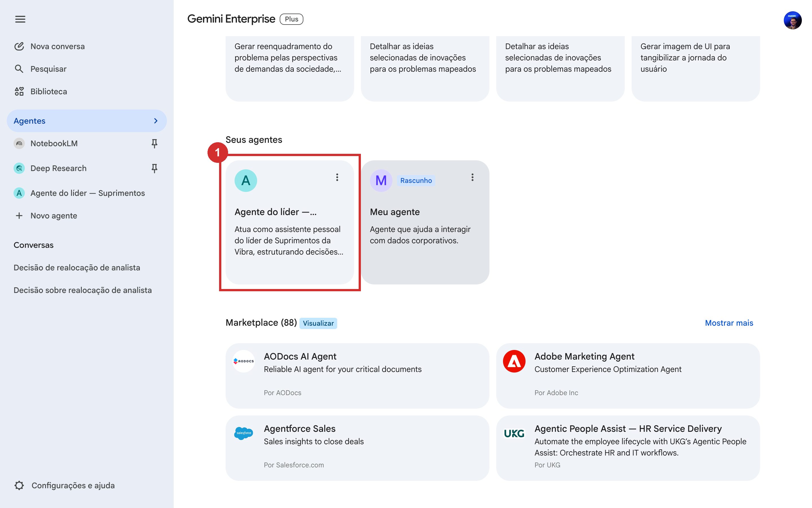Click the Configurações e ajuda gear icon
This screenshot has width=812, height=508.
[19, 485]
